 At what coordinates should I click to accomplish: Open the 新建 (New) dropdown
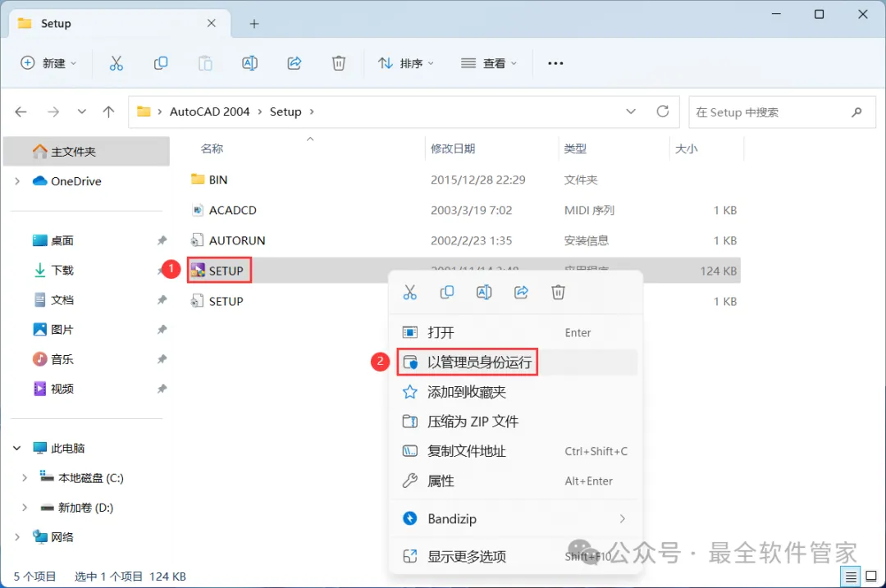coord(48,63)
